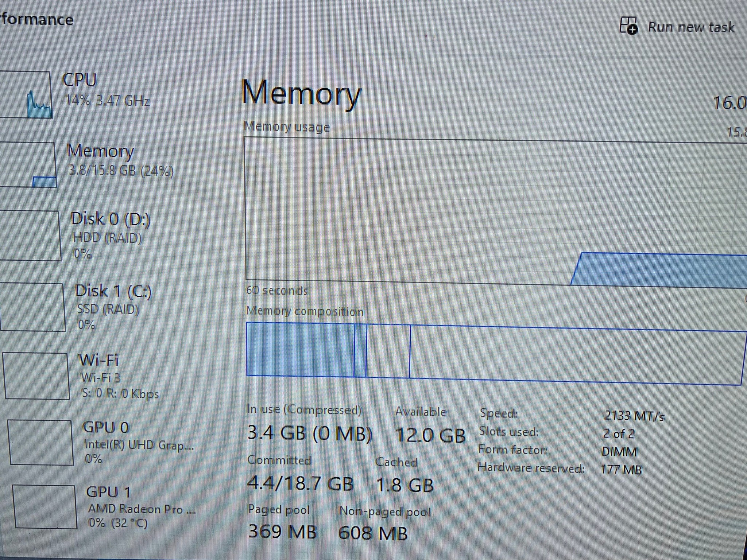Click the In use segment of memory composition
Viewport: 747px width, 560px height.
[300, 349]
